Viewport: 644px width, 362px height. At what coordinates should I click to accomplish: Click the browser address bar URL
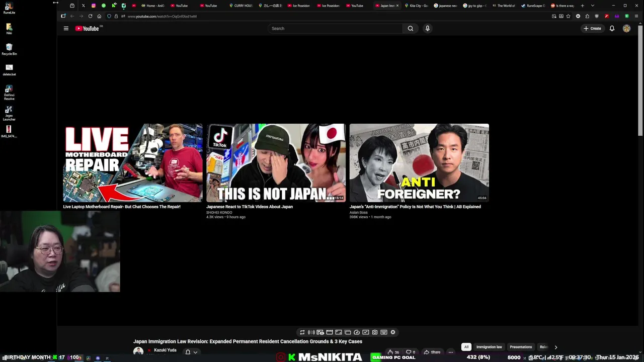click(x=162, y=16)
